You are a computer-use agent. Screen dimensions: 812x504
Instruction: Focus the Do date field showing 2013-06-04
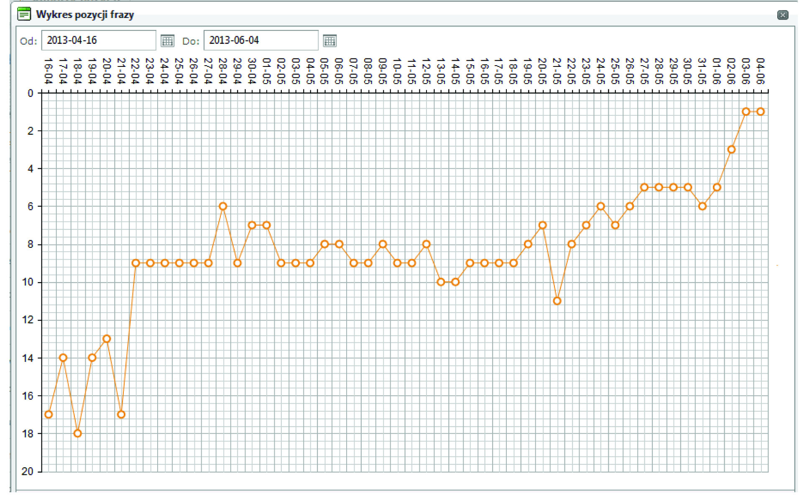point(261,40)
